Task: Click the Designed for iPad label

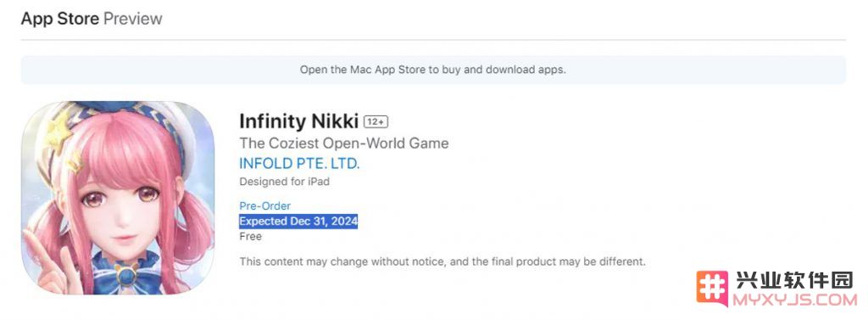Action: click(285, 182)
